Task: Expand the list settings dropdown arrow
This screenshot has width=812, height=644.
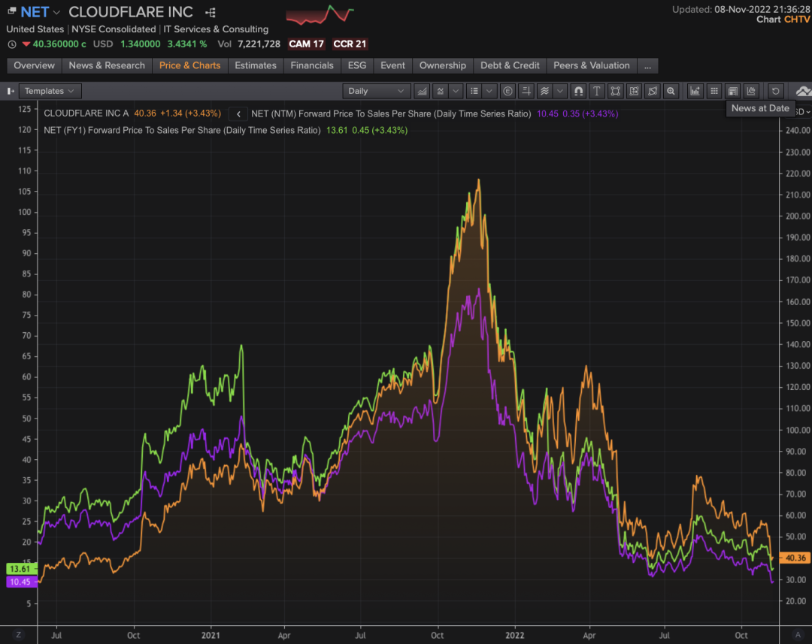Action: click(489, 91)
